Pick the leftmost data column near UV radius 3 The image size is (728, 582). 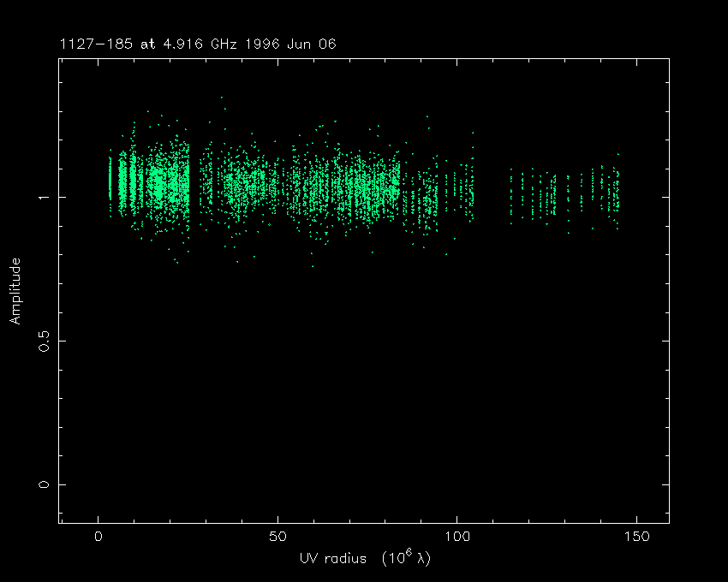[x=110, y=184]
